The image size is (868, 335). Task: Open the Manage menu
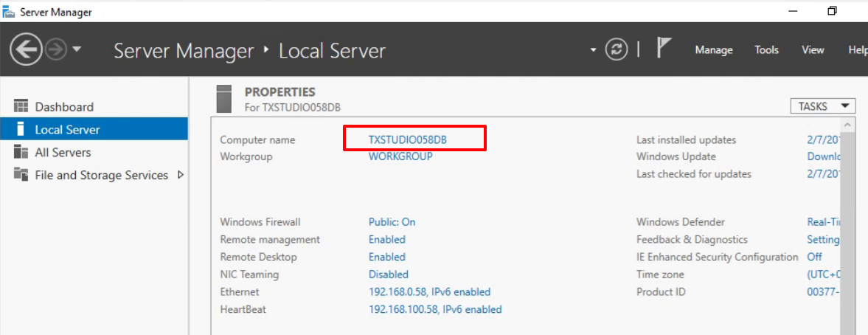pyautogui.click(x=714, y=50)
